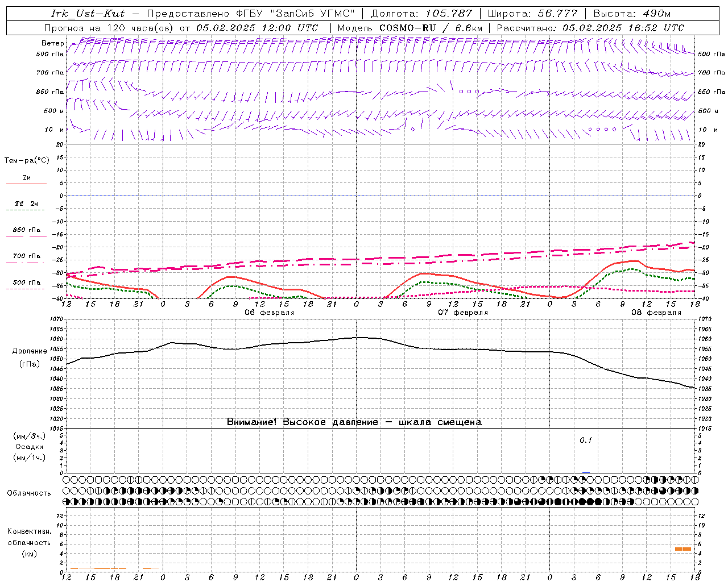Click the (мм/1ч.) precipitation unit label
This screenshot has height=582, width=728.
point(30,458)
